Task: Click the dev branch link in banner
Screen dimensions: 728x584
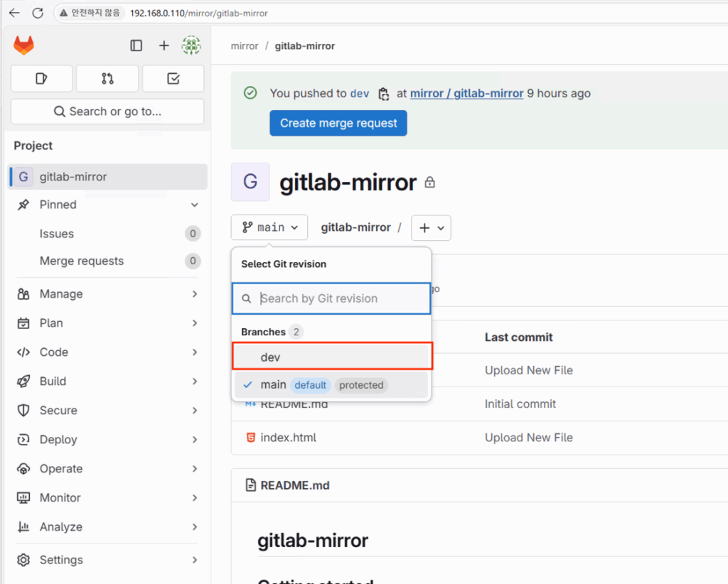Action: [x=359, y=93]
